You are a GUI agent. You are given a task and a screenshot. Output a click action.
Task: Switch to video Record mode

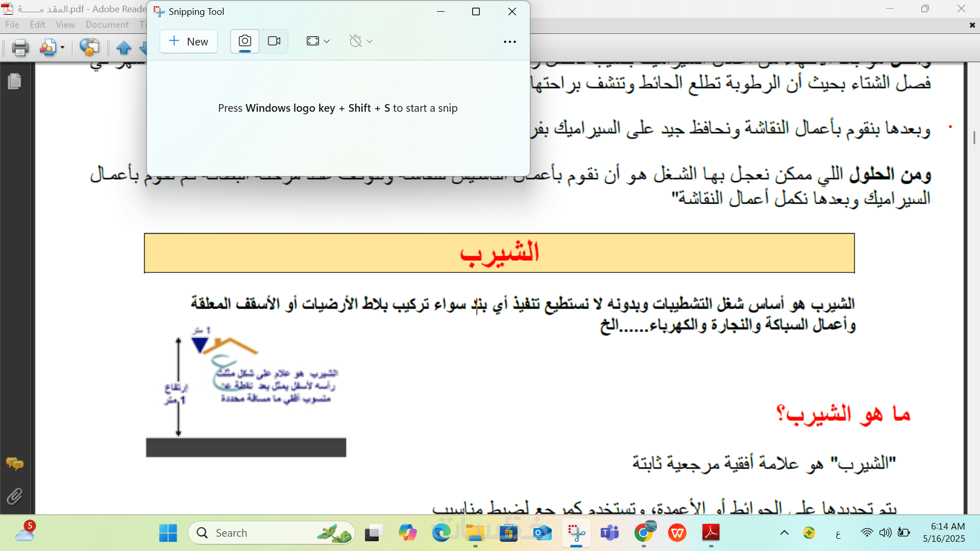(x=274, y=41)
